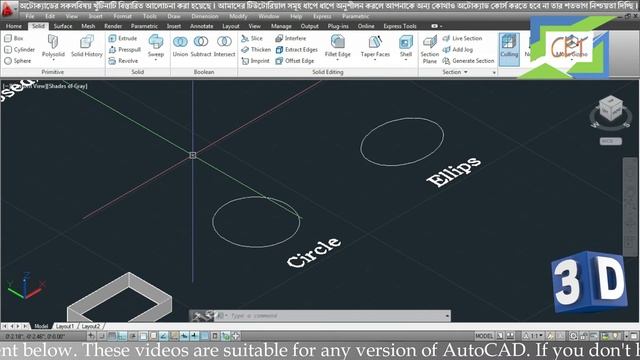The width and height of the screenshot is (640, 360).
Task: Expand the Shell dropdown arrow
Action: point(406,60)
